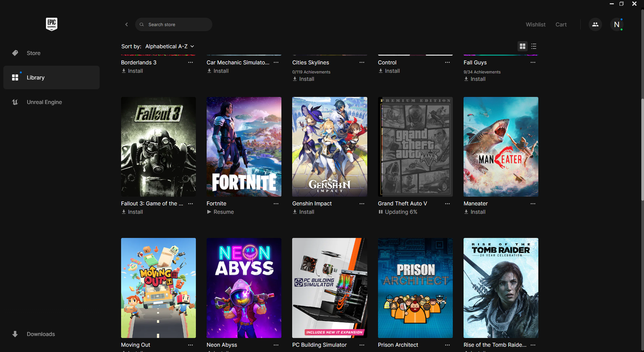This screenshot has height=352, width=644.
Task: Open the Rise of the Tomb Raider cover
Action: coord(501,288)
